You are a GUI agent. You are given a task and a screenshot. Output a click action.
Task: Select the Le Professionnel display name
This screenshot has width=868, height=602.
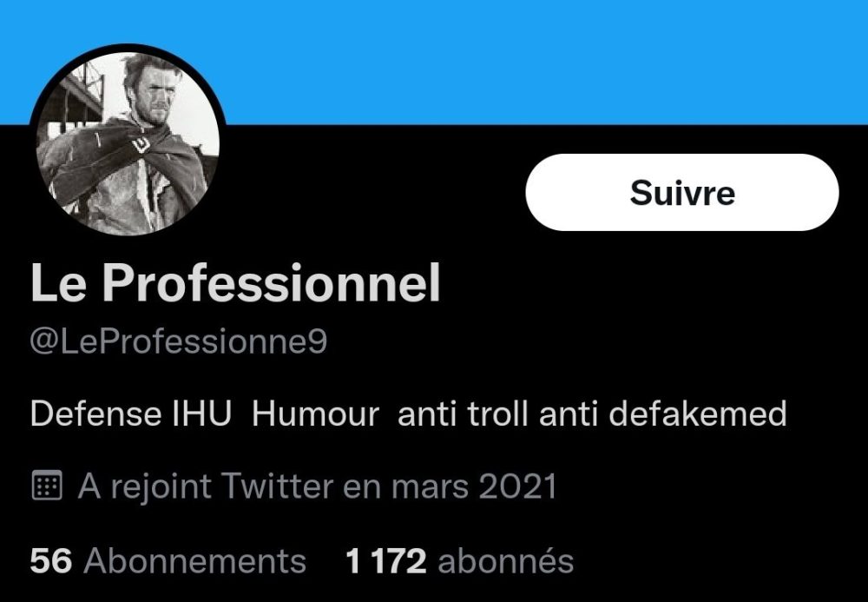pos(235,282)
